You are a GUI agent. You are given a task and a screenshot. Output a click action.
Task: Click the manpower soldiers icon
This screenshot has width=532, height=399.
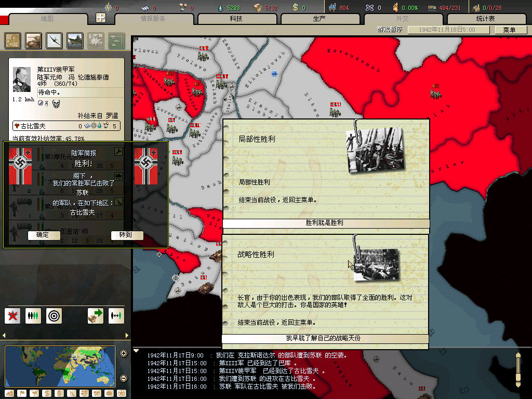point(332,7)
